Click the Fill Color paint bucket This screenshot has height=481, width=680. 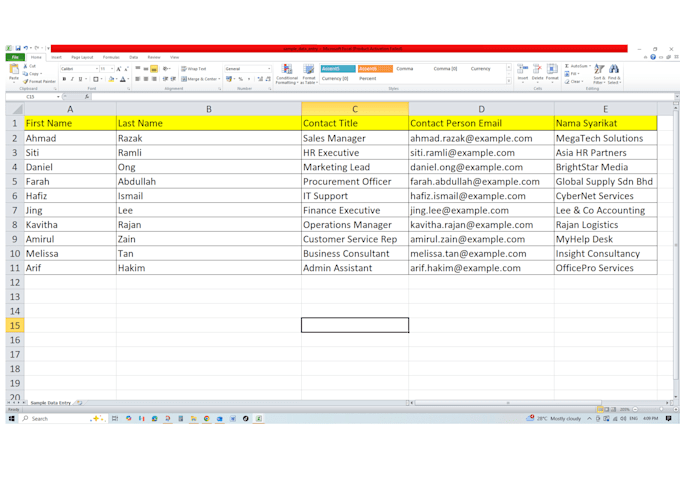pos(111,79)
